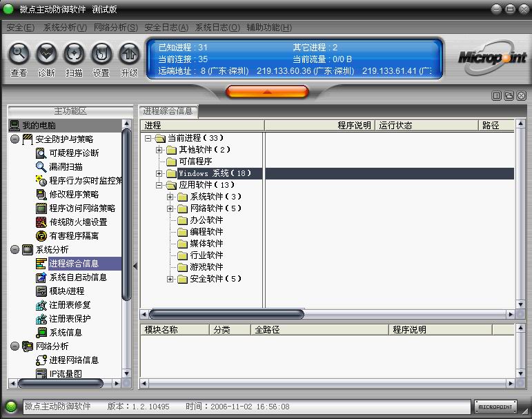Collapse 当前进程 (33) tree node
This screenshot has width=532, height=419.
tap(148, 138)
